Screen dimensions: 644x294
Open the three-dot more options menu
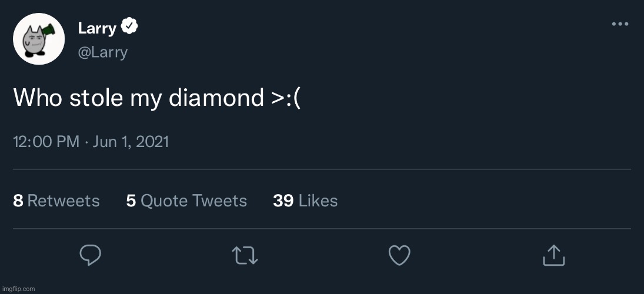pos(620,24)
